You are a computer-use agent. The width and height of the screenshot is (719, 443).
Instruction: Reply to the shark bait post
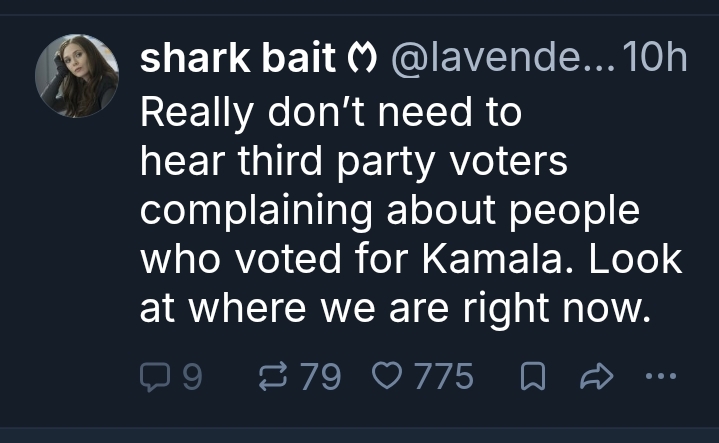tap(155, 377)
